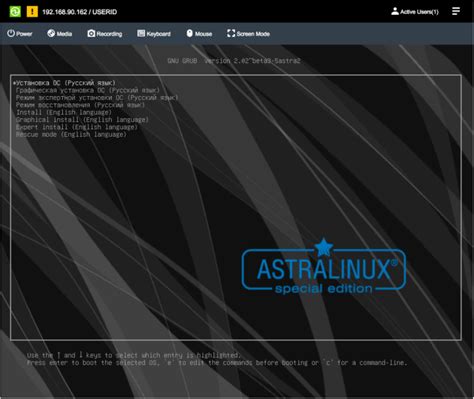This screenshot has width=474, height=399.
Task: Open the Power menu
Action: click(20, 34)
